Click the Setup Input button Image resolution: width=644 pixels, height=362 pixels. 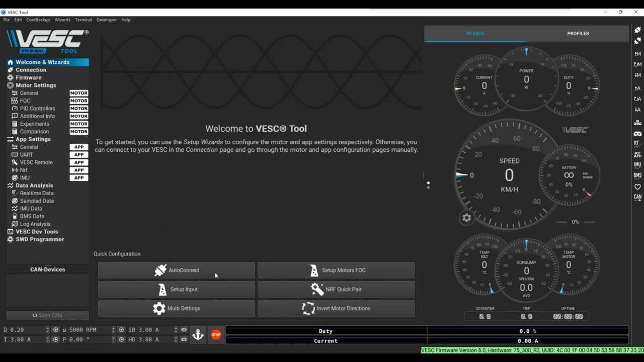point(177,289)
